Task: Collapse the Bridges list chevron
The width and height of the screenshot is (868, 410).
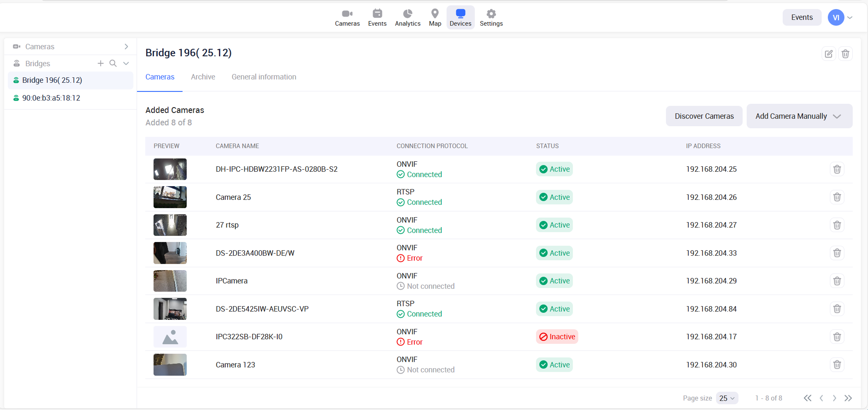Action: coord(126,63)
